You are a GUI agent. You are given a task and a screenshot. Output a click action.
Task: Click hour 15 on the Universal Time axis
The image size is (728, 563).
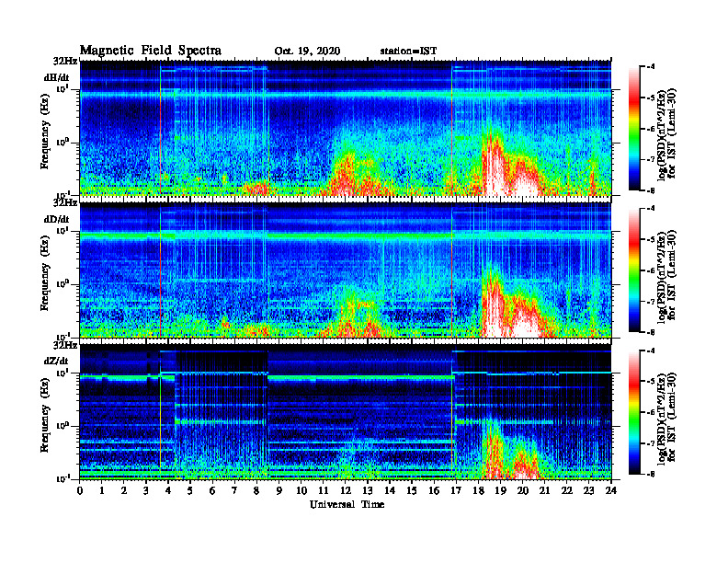click(x=412, y=490)
